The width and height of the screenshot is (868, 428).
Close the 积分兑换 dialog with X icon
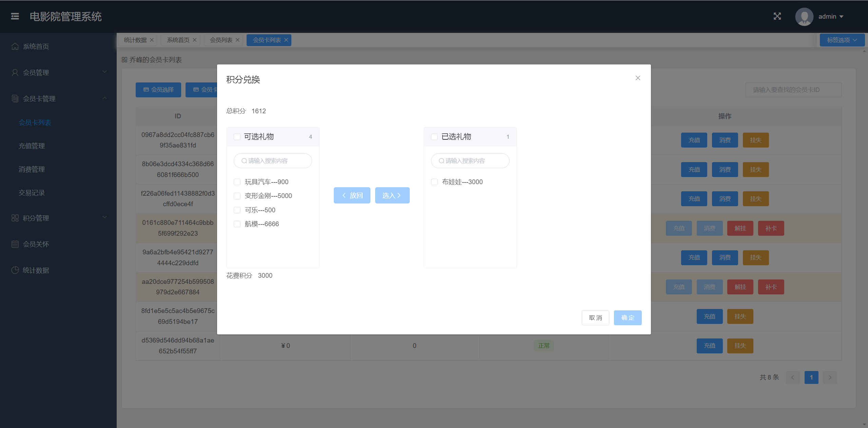[638, 78]
